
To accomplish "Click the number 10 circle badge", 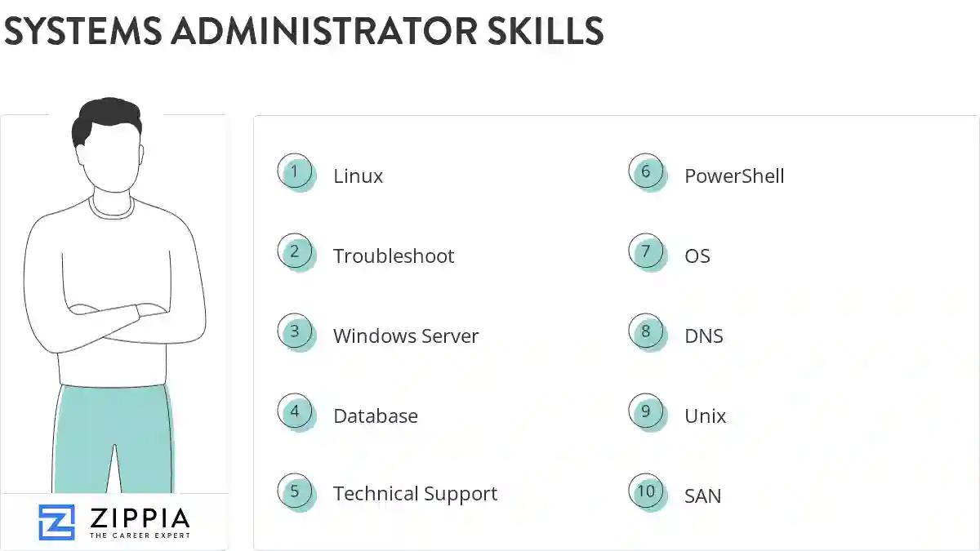I will coord(646,492).
